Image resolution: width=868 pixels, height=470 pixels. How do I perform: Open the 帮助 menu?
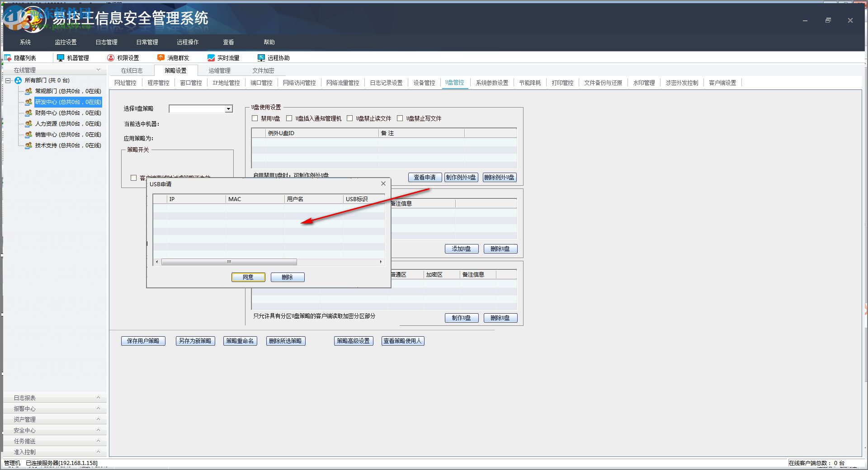[x=269, y=42]
